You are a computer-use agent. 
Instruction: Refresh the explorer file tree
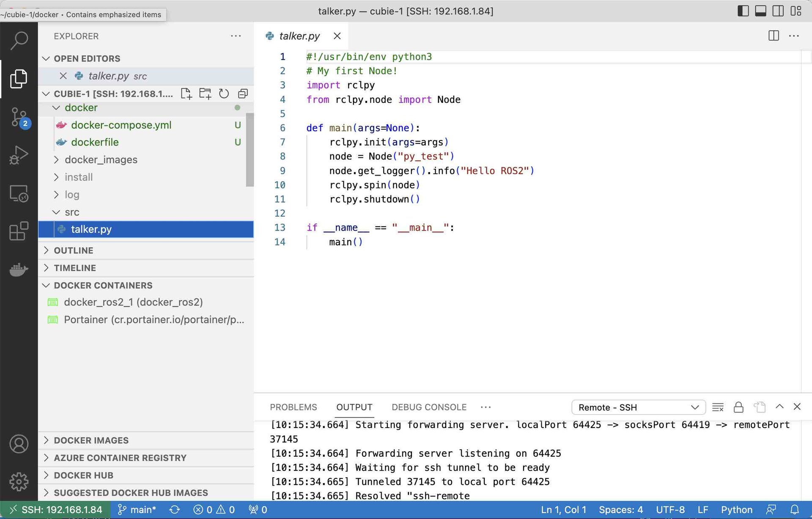click(x=224, y=93)
